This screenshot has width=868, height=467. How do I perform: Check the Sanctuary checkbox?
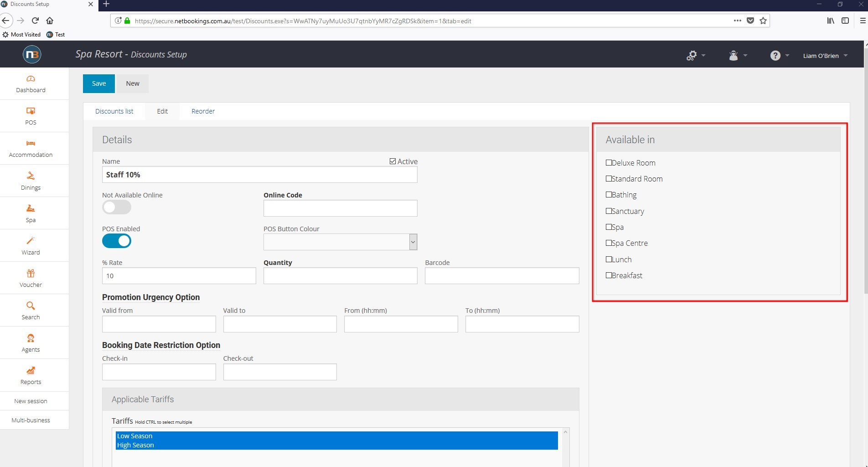609,211
